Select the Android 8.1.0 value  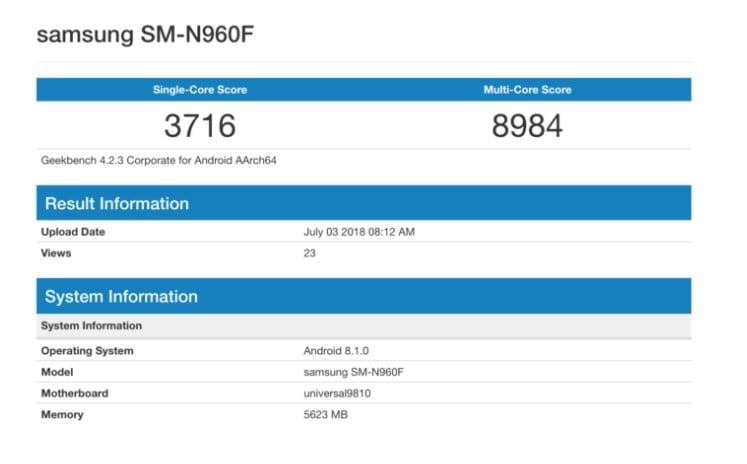coord(337,351)
